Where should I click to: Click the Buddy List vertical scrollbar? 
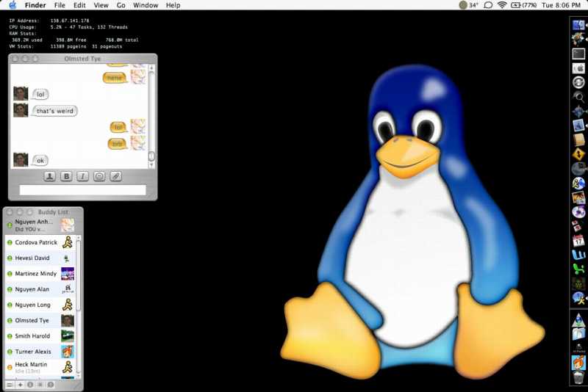coord(79,275)
